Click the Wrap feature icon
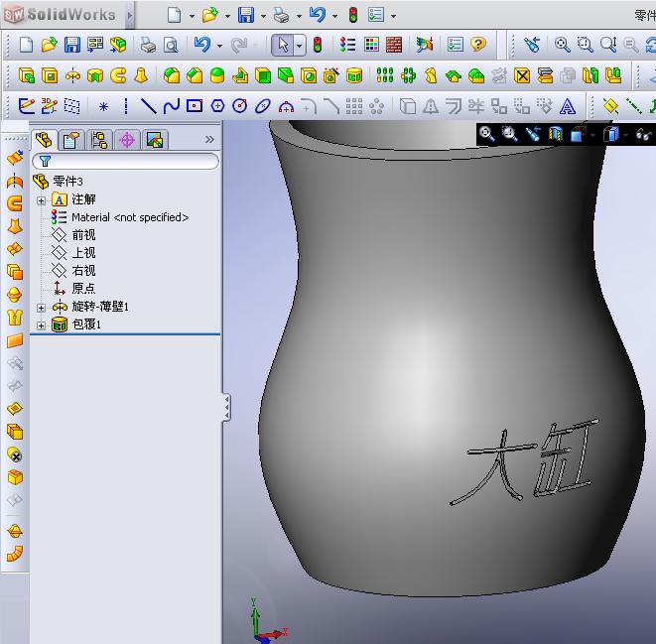This screenshot has width=656, height=644. 354,76
